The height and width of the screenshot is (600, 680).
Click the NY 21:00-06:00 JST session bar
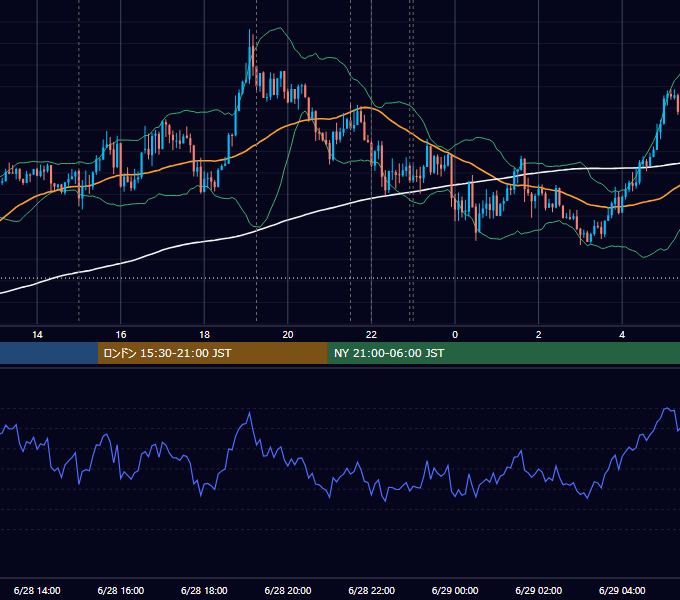[x=503, y=353]
